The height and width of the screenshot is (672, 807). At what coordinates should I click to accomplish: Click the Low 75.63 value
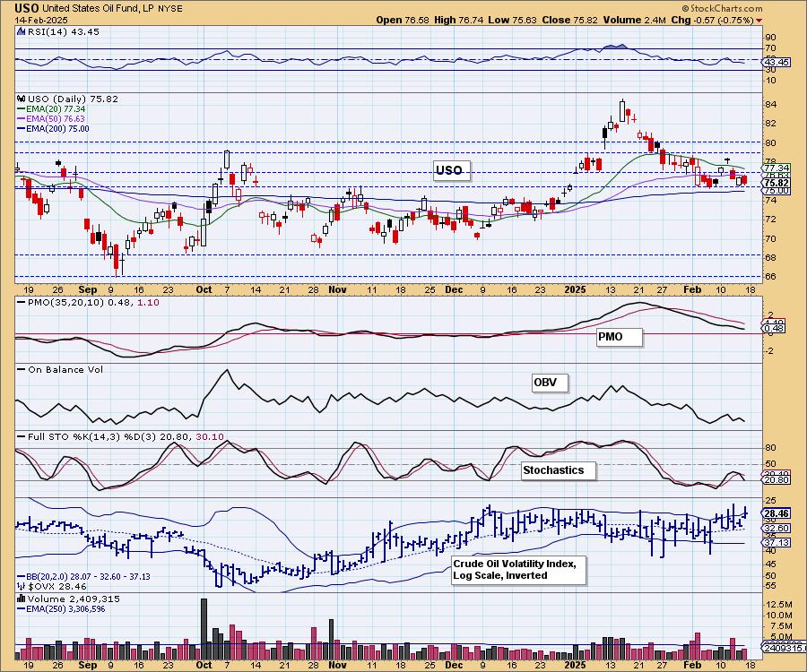pyautogui.click(x=512, y=20)
